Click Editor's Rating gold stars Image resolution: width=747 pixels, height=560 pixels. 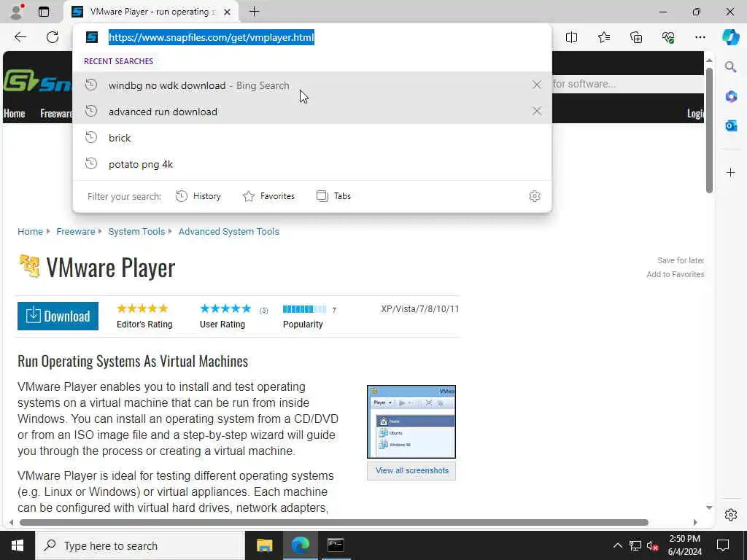tap(142, 308)
